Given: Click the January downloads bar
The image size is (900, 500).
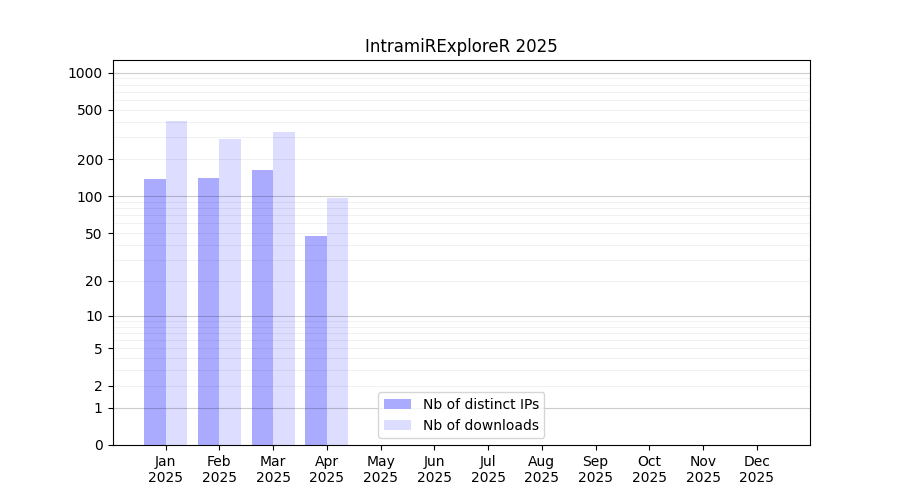Looking at the screenshot, I should 177,283.
